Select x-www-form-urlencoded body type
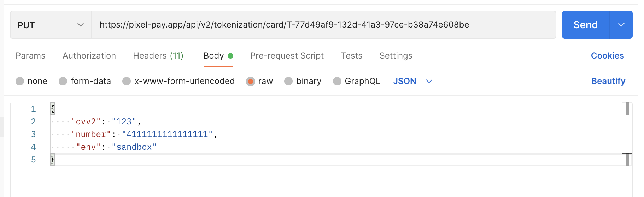644x197 pixels. click(127, 81)
